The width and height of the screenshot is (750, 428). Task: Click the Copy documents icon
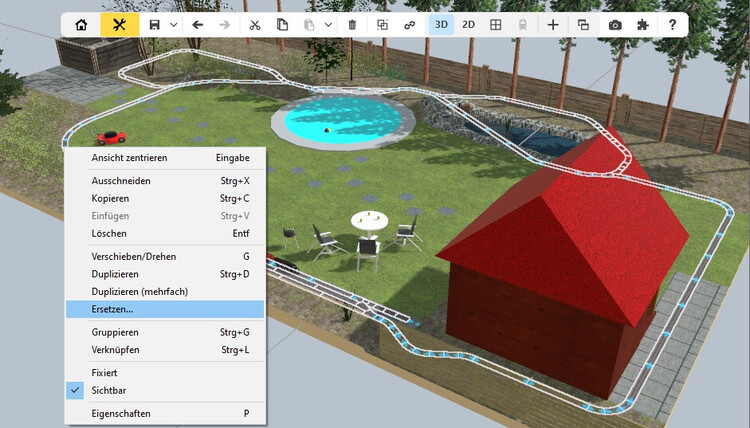click(x=282, y=25)
